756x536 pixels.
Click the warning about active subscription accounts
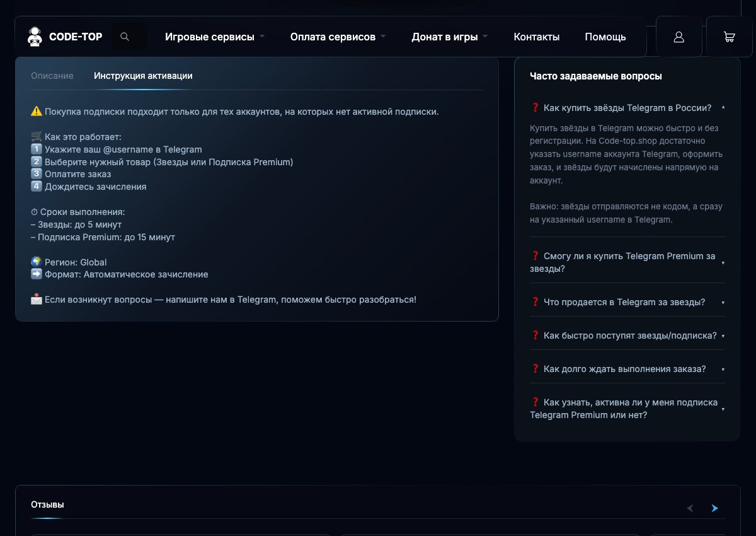[x=235, y=112]
